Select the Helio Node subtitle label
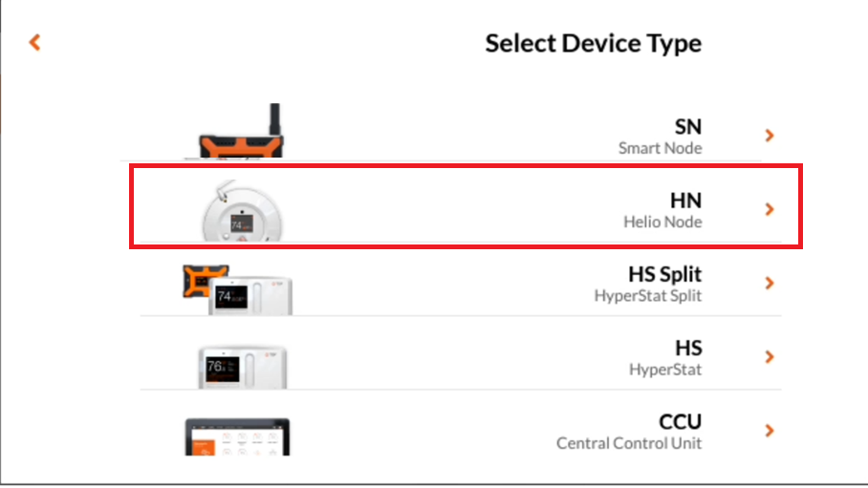The height and width of the screenshot is (488, 868). click(662, 222)
